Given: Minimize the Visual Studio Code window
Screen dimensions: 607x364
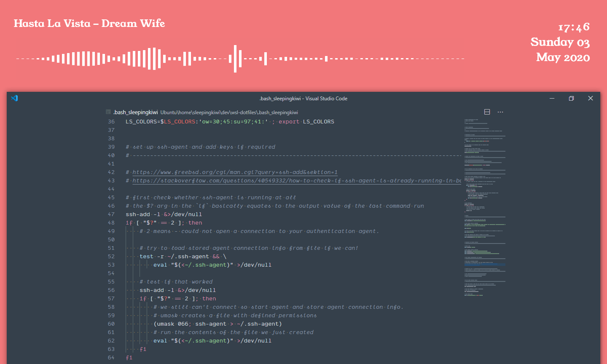Looking at the screenshot, I should pos(552,98).
